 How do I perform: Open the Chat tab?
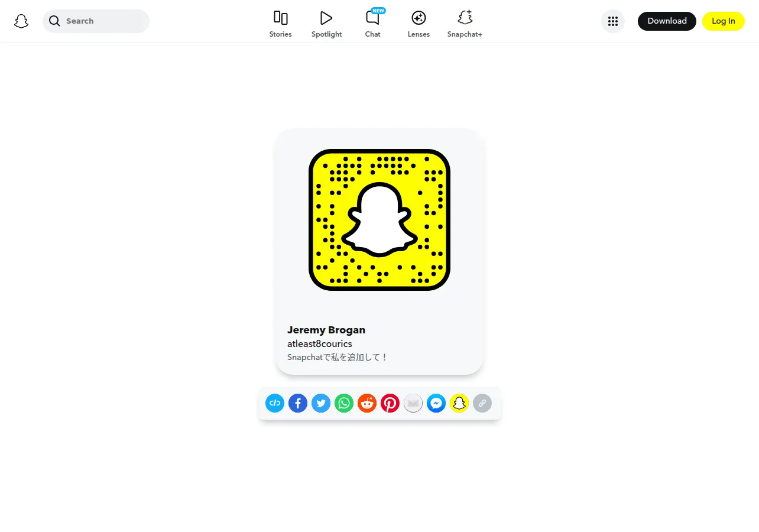coord(372,24)
